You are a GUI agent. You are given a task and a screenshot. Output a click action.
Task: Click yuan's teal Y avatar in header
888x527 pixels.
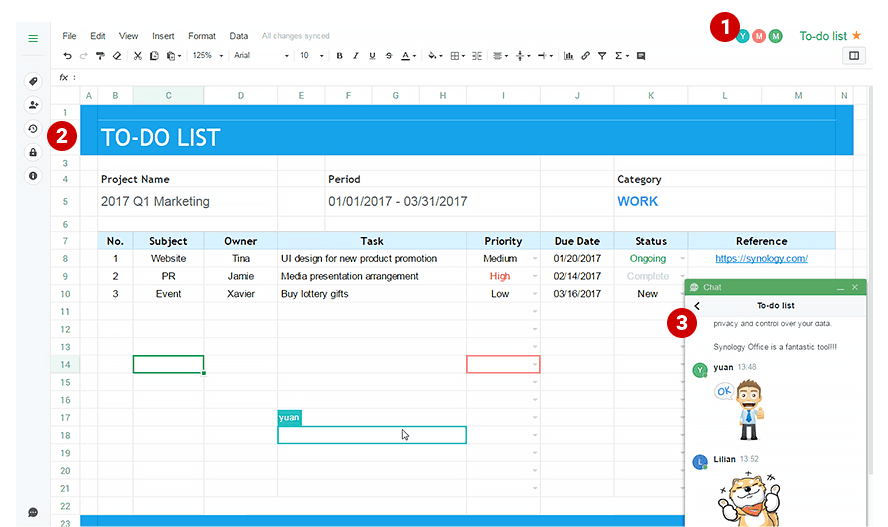point(743,36)
